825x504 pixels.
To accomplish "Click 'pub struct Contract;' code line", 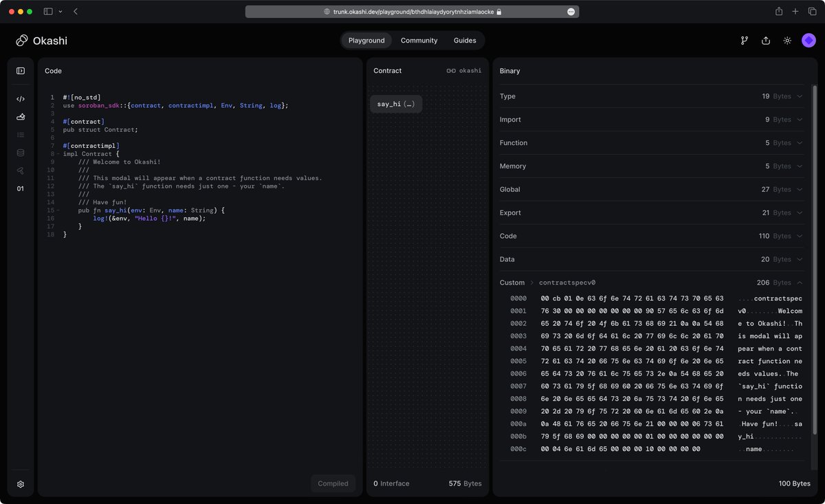I will click(100, 129).
